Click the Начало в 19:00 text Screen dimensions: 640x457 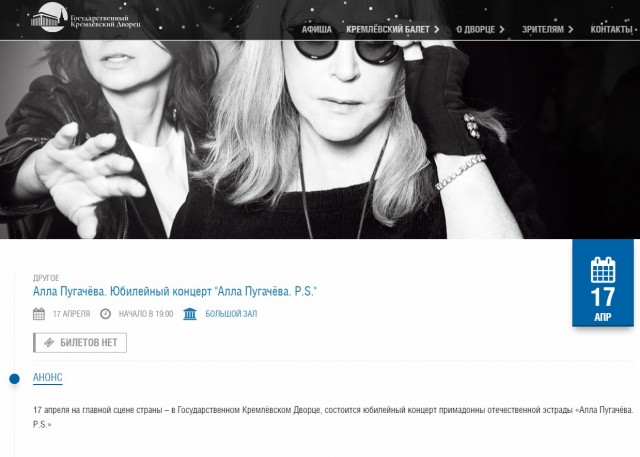coord(145,314)
